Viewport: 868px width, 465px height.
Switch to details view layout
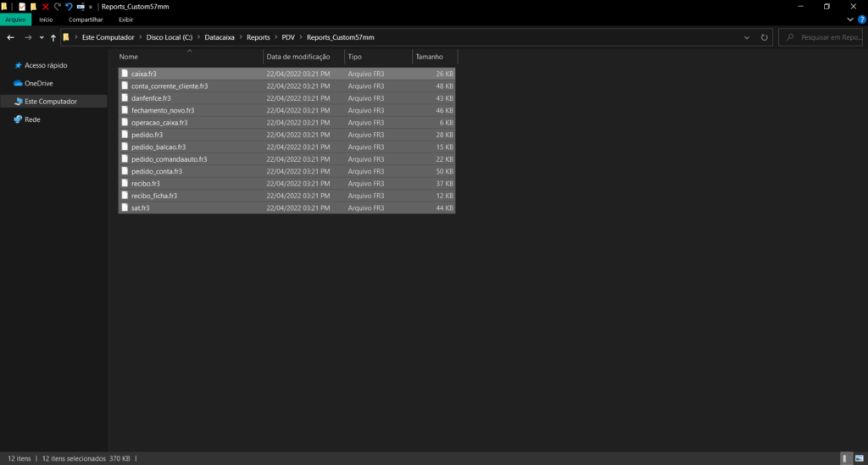(845, 458)
